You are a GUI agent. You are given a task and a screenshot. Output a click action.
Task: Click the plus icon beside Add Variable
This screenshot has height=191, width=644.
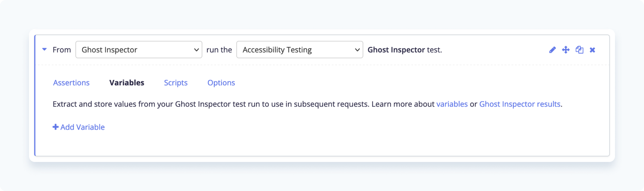(x=55, y=127)
